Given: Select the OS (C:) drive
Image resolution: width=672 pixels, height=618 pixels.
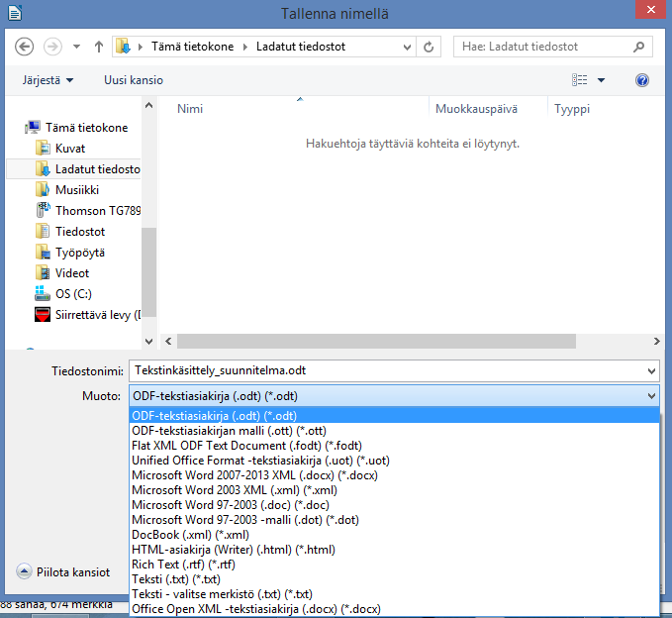Looking at the screenshot, I should click(63, 294).
